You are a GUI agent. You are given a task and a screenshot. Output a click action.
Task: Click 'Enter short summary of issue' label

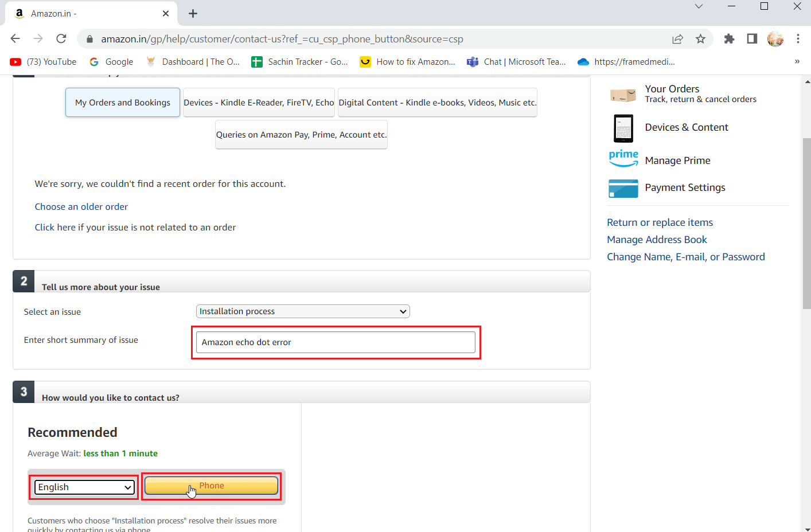pos(81,340)
